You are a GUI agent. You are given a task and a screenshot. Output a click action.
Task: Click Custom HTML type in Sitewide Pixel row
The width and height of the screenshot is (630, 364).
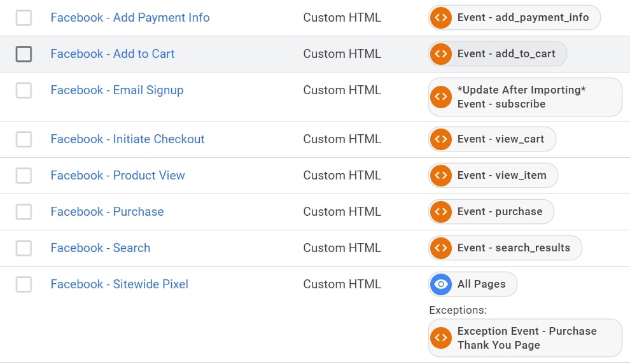[x=342, y=284]
